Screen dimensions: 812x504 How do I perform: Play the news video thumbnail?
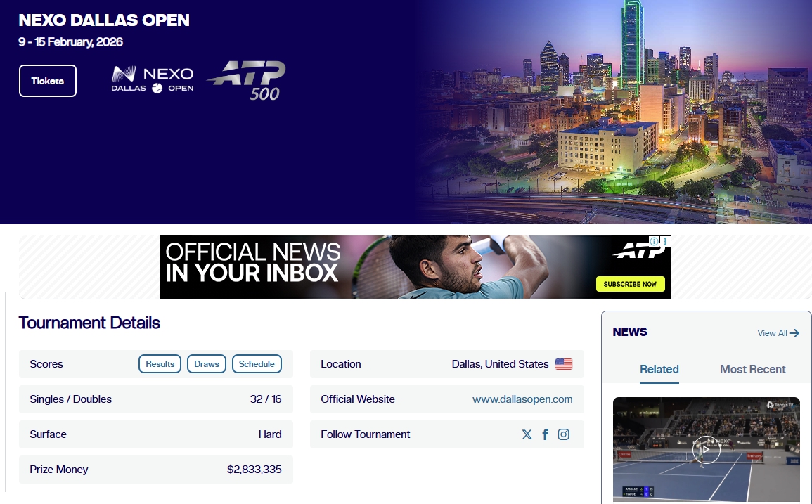(x=707, y=449)
